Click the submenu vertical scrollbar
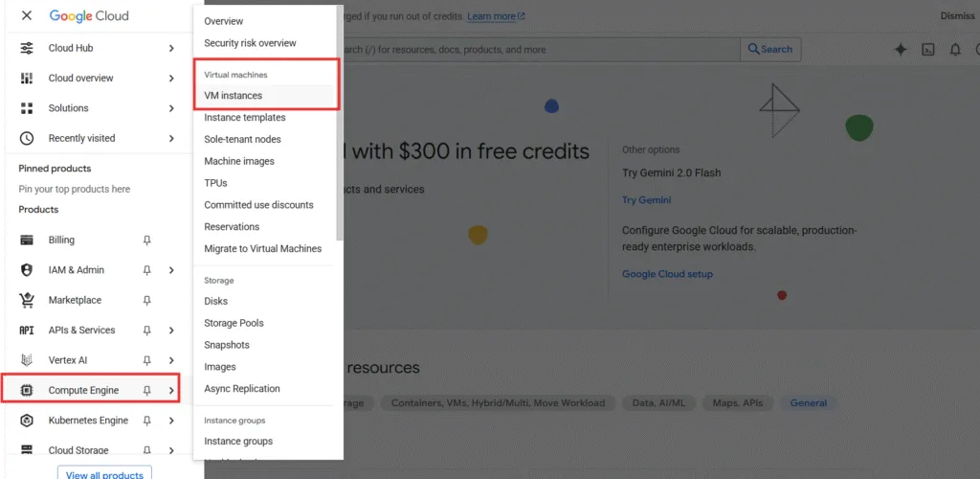Viewport: 980px width, 479px height. [340, 124]
